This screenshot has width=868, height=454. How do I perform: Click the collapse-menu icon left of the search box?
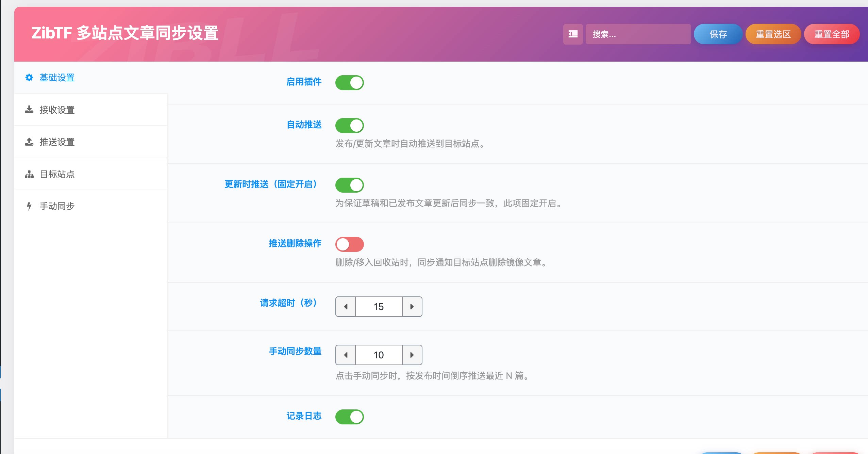click(x=572, y=34)
